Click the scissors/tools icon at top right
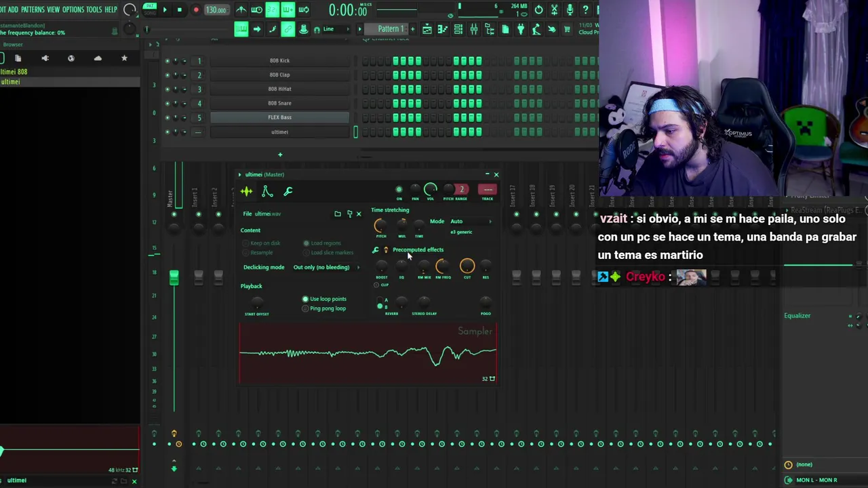The image size is (868, 488). 554,9
